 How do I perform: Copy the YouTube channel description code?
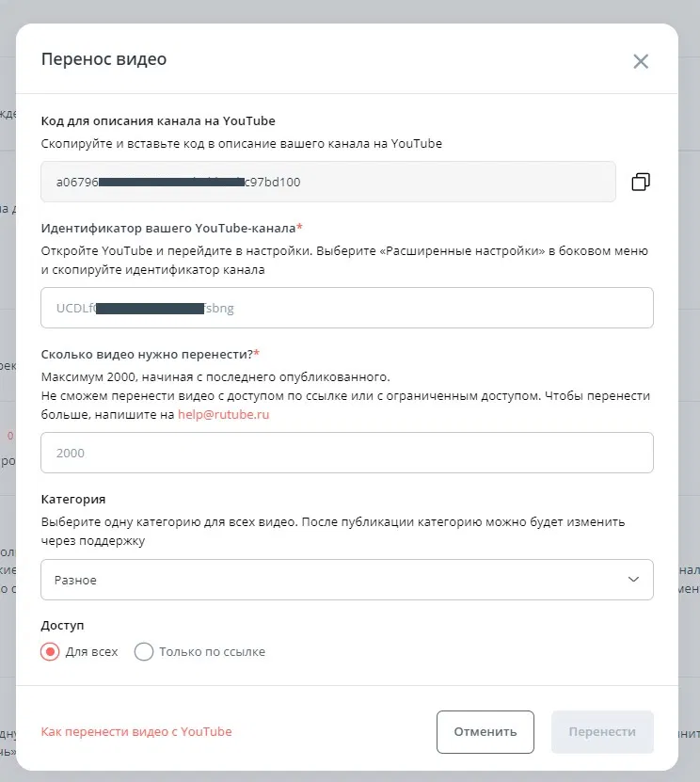pyautogui.click(x=641, y=182)
